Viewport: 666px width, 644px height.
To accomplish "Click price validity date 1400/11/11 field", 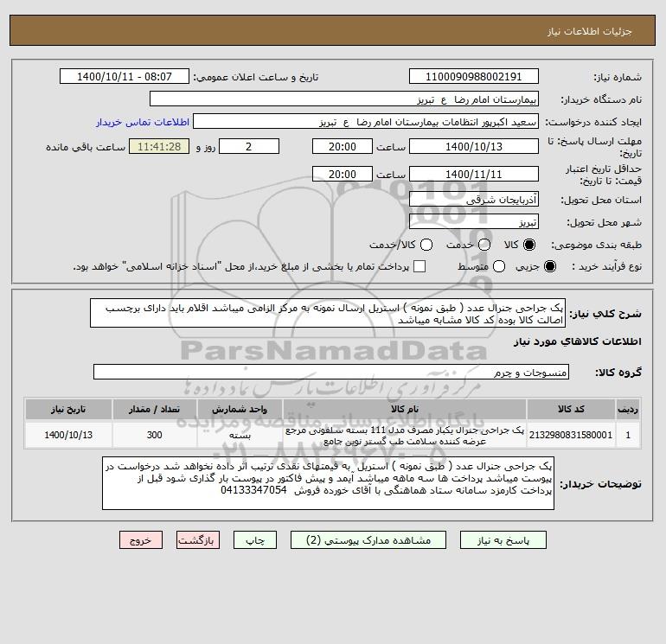I will click(x=474, y=174).
